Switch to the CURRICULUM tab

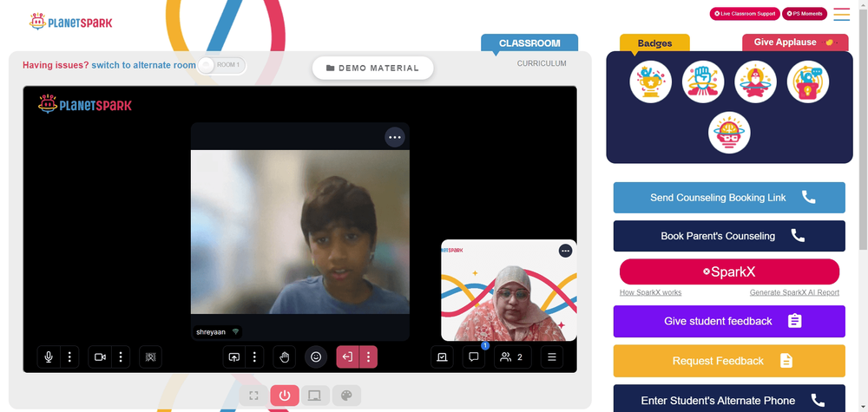click(542, 63)
